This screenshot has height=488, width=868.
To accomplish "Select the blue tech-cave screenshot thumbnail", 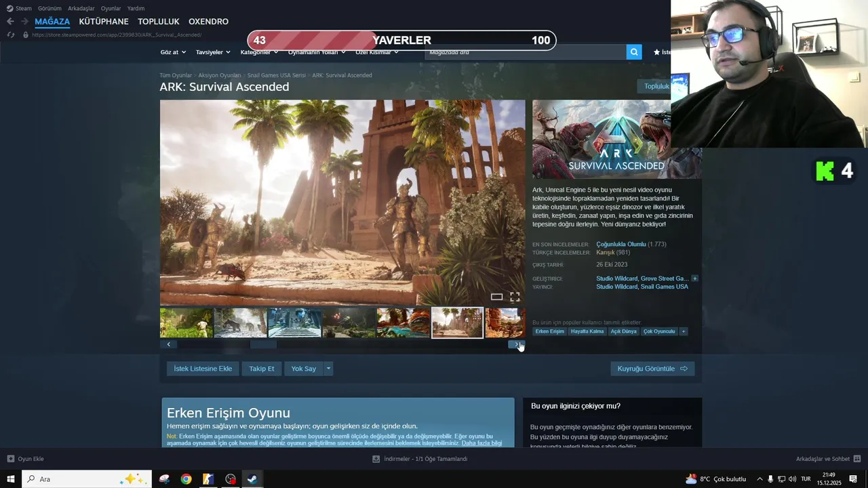I will pos(295,323).
